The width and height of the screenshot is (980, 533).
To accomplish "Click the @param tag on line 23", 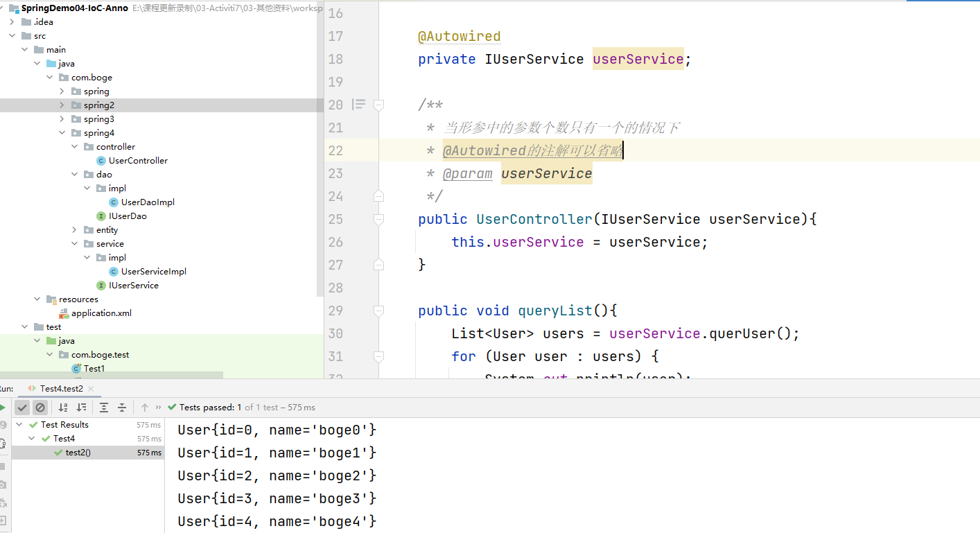I will click(x=468, y=173).
